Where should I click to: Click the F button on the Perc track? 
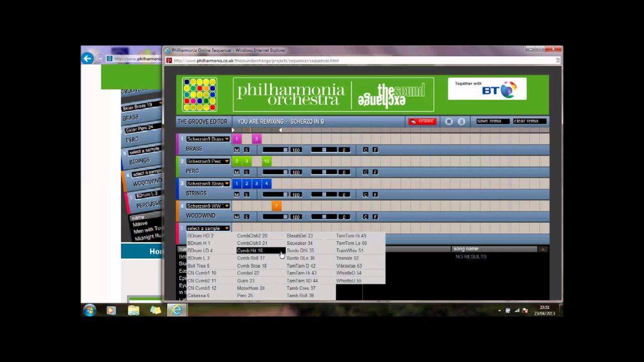[375, 172]
